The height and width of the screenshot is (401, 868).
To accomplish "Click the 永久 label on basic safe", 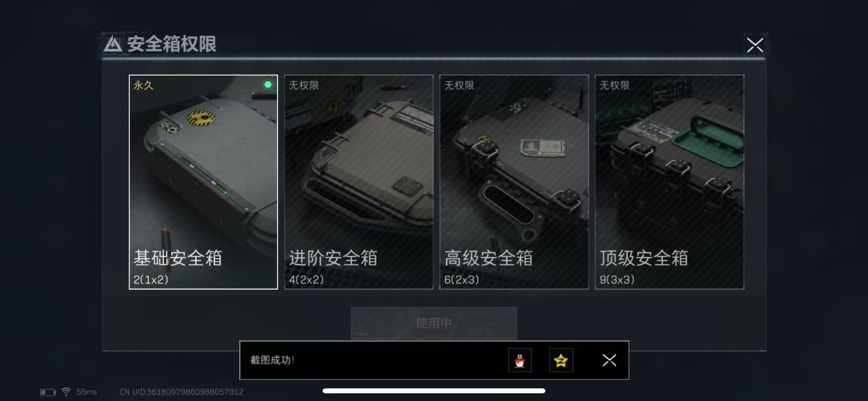I will (x=143, y=85).
